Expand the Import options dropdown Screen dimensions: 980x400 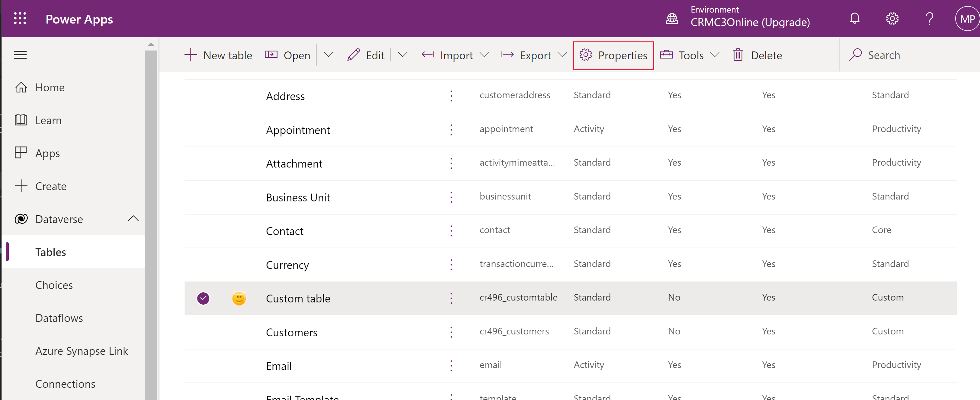[485, 54]
